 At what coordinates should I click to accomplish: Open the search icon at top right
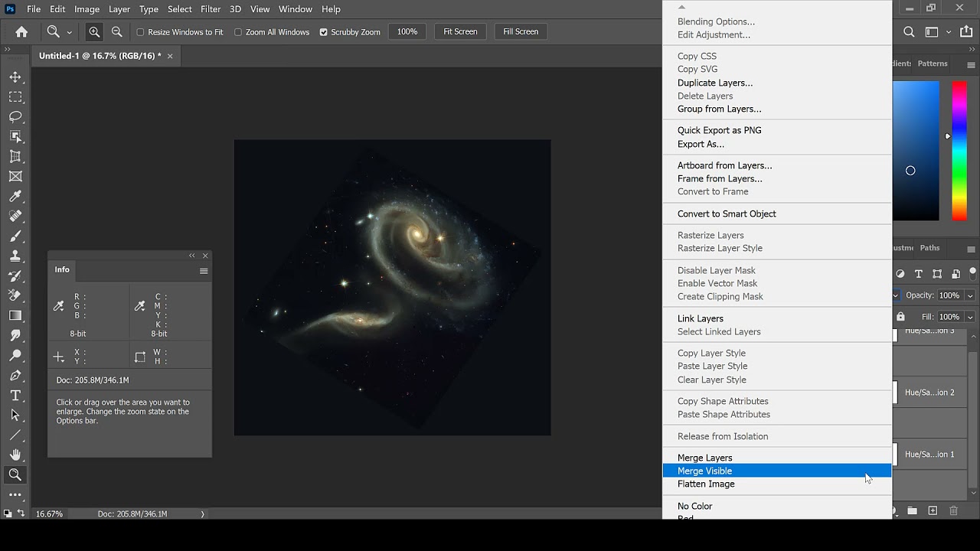pos(909,31)
